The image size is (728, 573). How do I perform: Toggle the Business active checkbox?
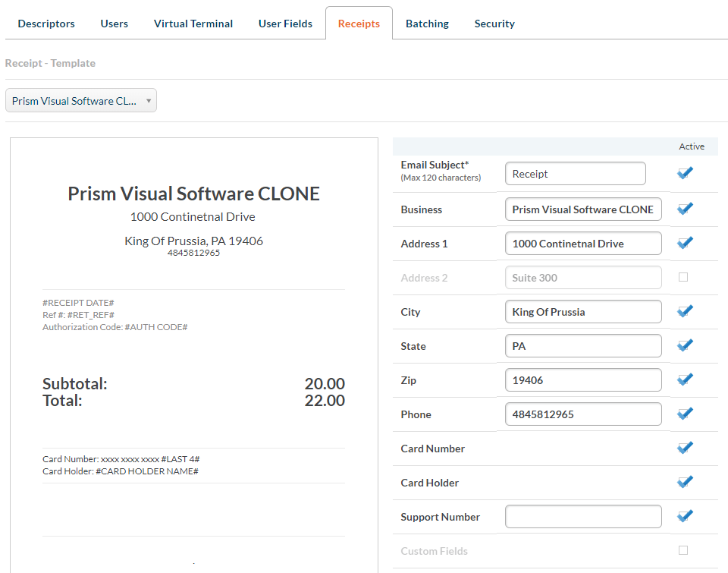[x=684, y=209]
